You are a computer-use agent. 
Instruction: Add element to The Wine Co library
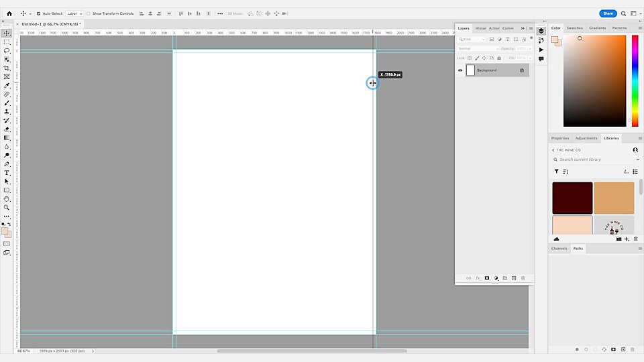point(627,239)
